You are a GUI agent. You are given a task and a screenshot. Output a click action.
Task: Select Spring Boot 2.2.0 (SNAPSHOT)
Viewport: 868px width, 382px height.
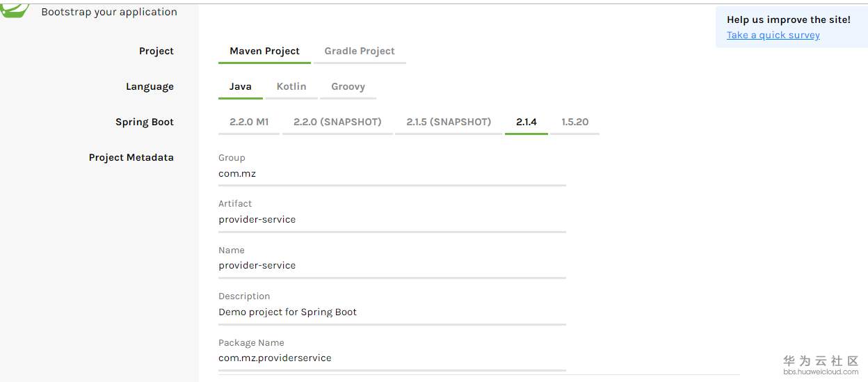click(x=337, y=122)
